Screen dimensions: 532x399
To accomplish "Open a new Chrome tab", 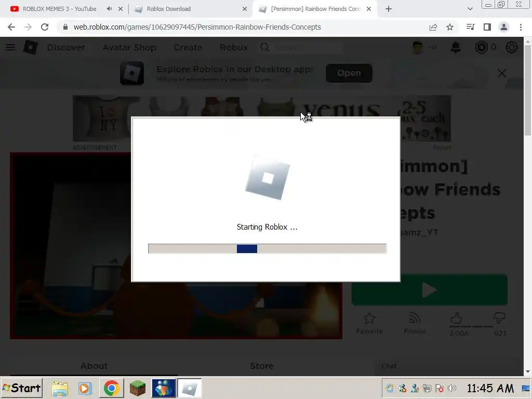I will click(389, 9).
